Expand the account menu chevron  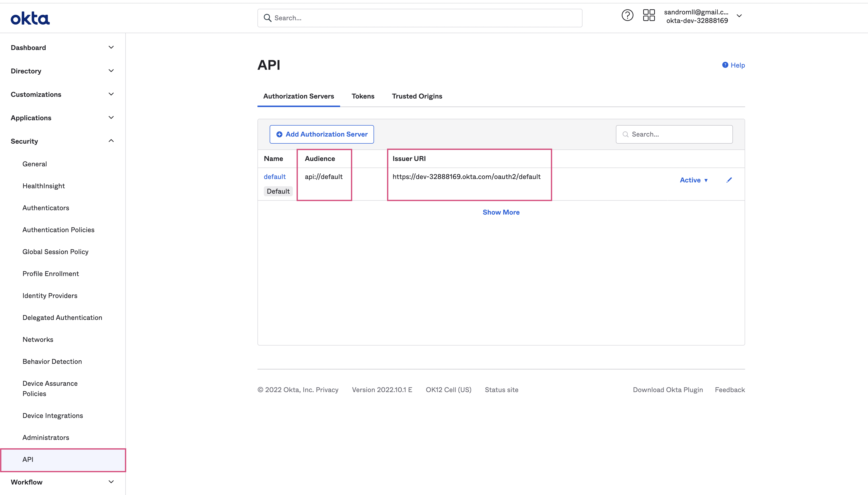pos(739,16)
